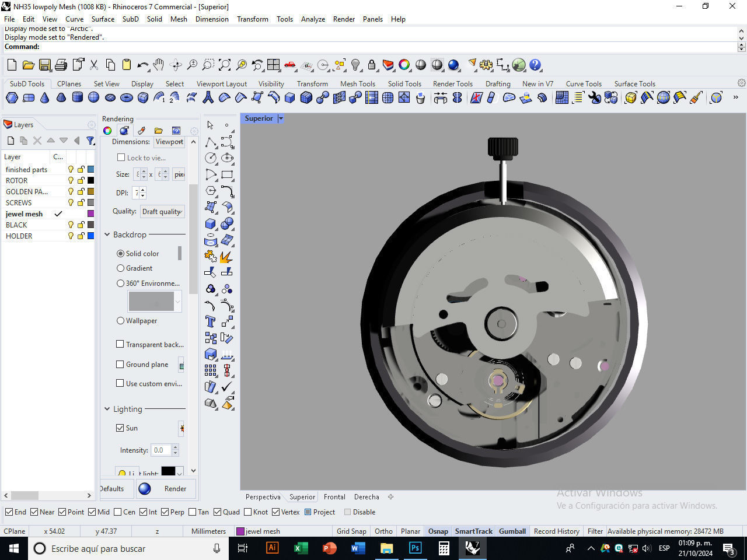Click the Save file icon
The width and height of the screenshot is (747, 560).
tap(45, 65)
